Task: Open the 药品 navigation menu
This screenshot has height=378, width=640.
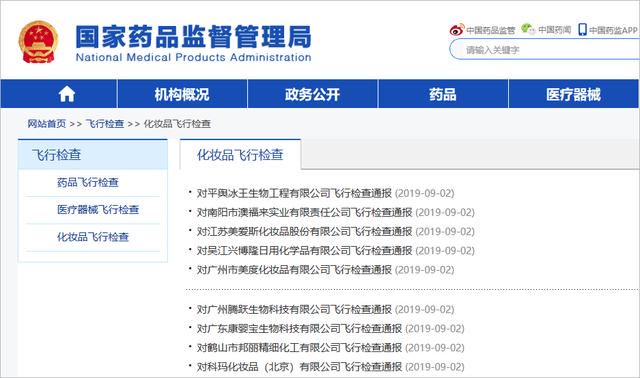Action: pos(442,94)
